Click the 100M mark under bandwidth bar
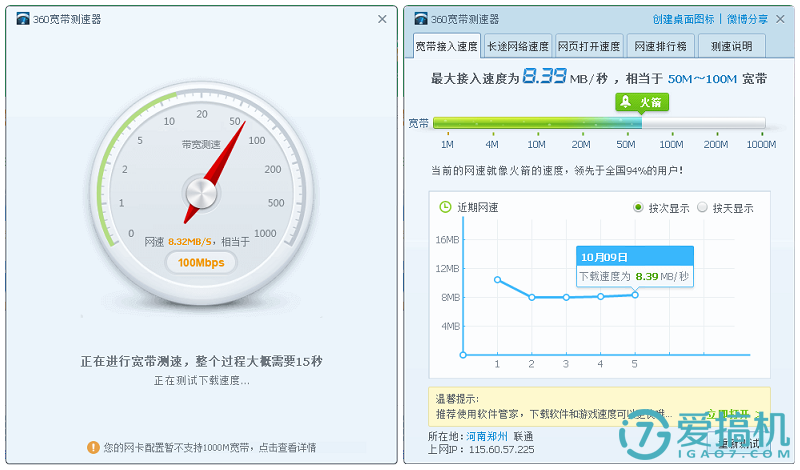The width and height of the screenshot is (800, 470). [671, 144]
